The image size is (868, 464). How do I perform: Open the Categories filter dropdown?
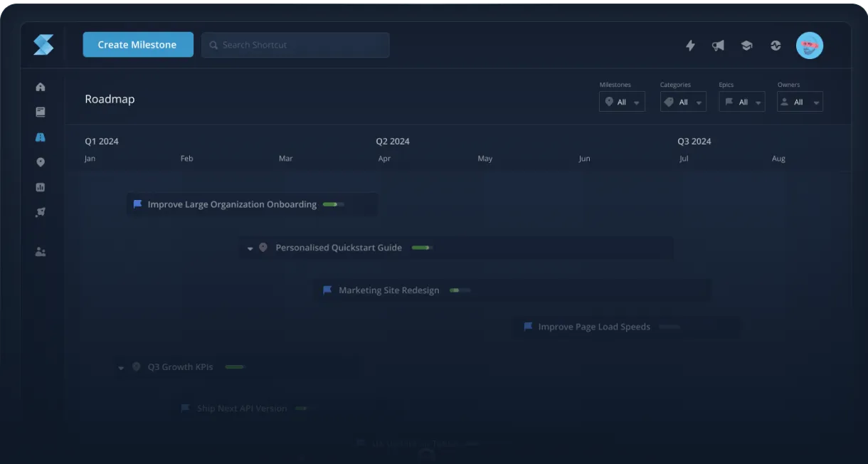682,101
